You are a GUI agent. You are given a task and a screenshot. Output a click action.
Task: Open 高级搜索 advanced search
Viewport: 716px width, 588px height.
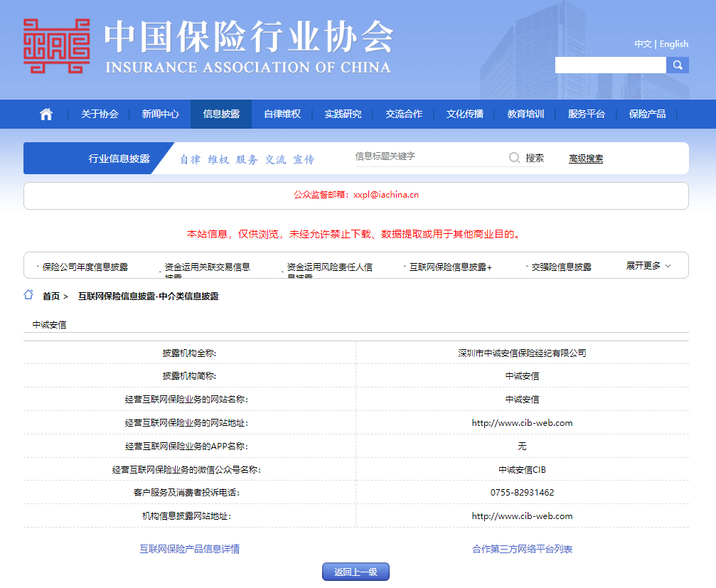pyautogui.click(x=586, y=159)
